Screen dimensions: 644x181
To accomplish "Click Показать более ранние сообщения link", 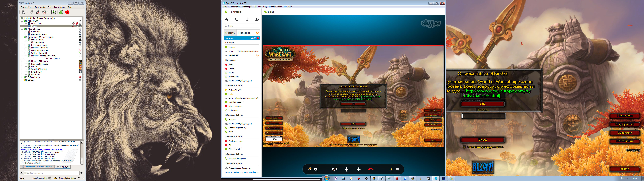I will (242, 172).
